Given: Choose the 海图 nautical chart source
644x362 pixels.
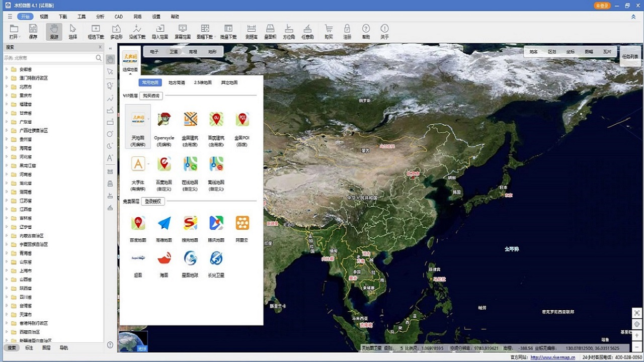Looking at the screenshot, I should click(x=164, y=258).
